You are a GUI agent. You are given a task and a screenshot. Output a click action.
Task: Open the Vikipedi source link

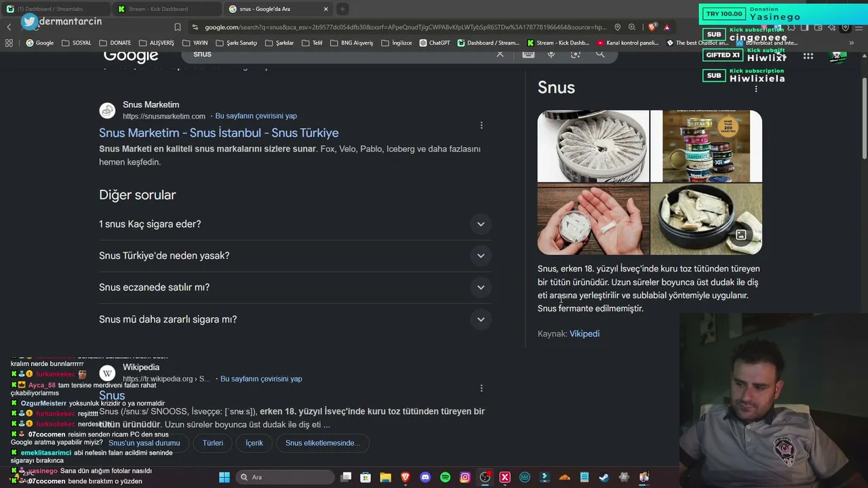(x=585, y=333)
